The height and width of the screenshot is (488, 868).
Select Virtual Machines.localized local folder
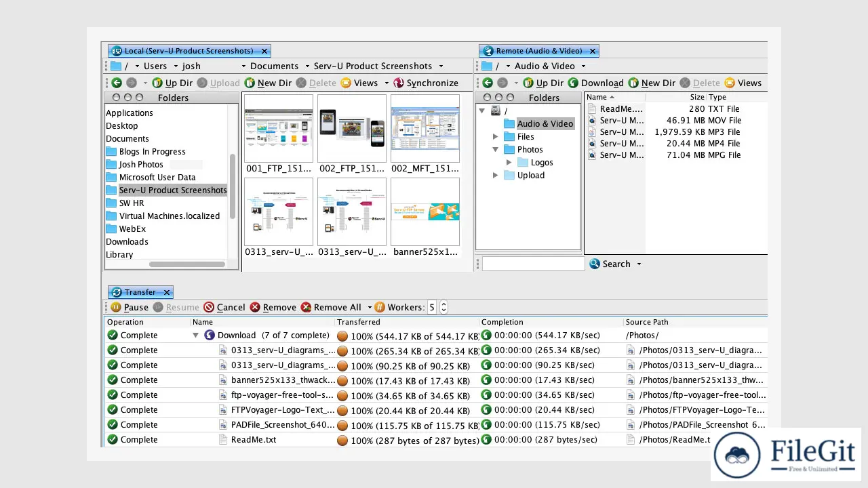click(x=163, y=216)
